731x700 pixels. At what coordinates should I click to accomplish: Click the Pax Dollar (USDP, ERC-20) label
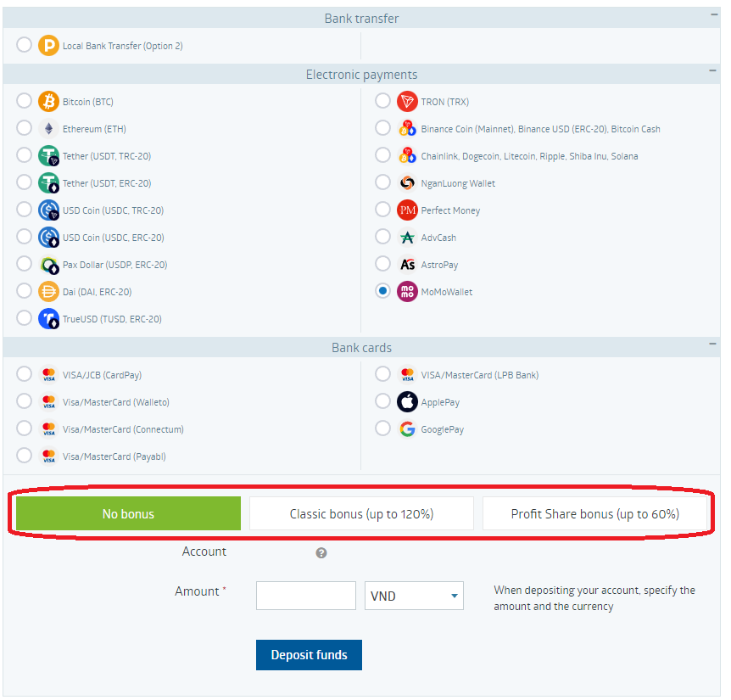tap(115, 265)
